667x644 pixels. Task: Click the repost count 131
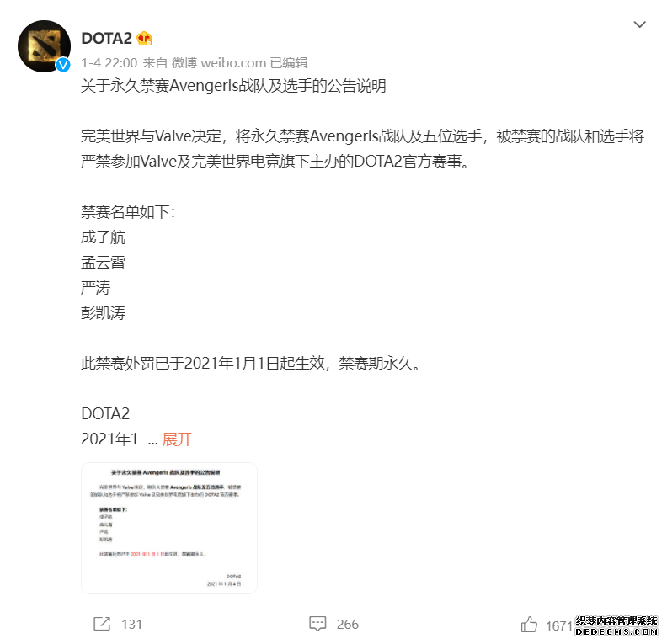132,624
